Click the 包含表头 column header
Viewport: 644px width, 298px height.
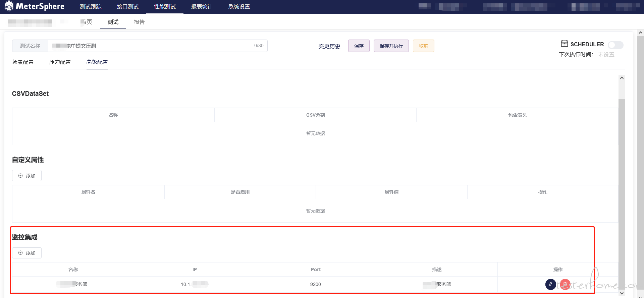518,115
